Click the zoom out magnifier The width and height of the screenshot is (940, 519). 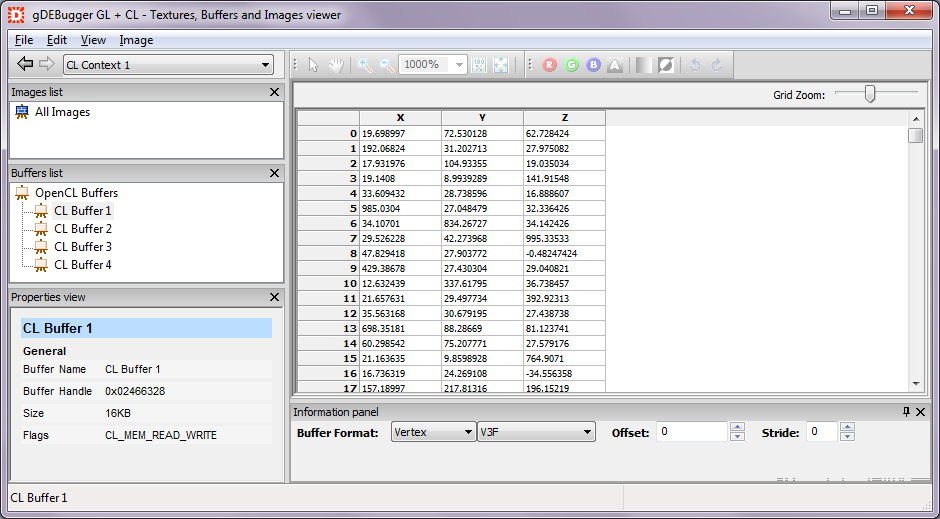[x=386, y=65]
